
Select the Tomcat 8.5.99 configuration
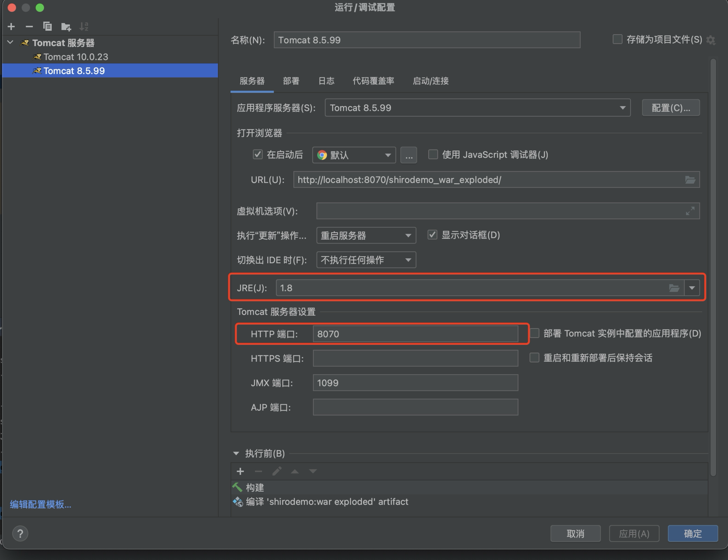(x=110, y=71)
